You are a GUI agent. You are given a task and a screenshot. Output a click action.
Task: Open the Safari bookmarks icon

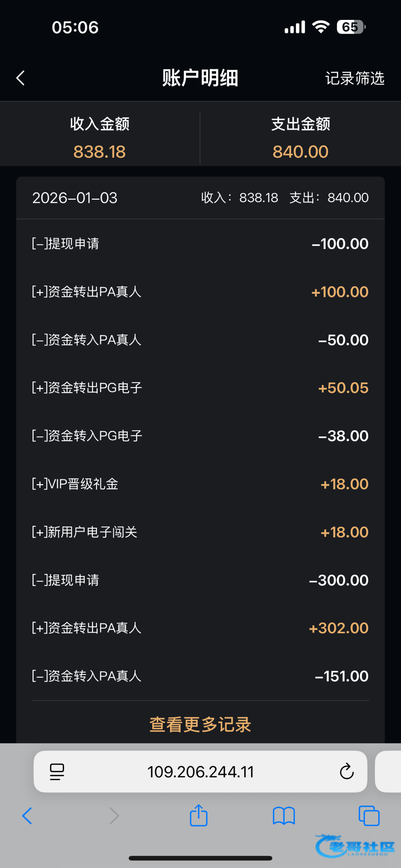(284, 816)
